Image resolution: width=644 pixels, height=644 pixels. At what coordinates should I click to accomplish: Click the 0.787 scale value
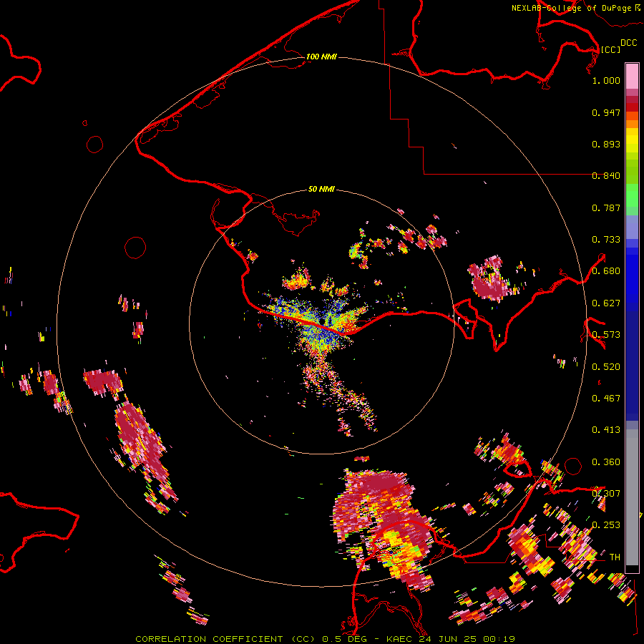pyautogui.click(x=606, y=208)
